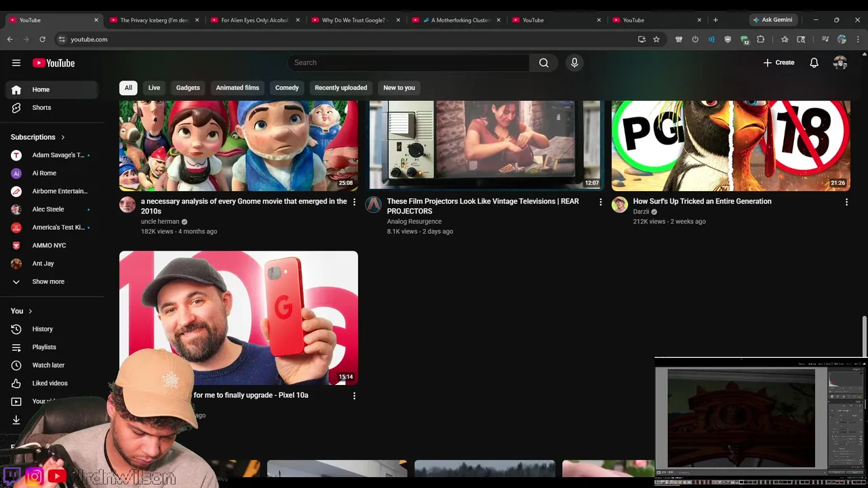Open the Gnome movie analysis video thumbnail
The width and height of the screenshot is (868, 488).
click(239, 146)
